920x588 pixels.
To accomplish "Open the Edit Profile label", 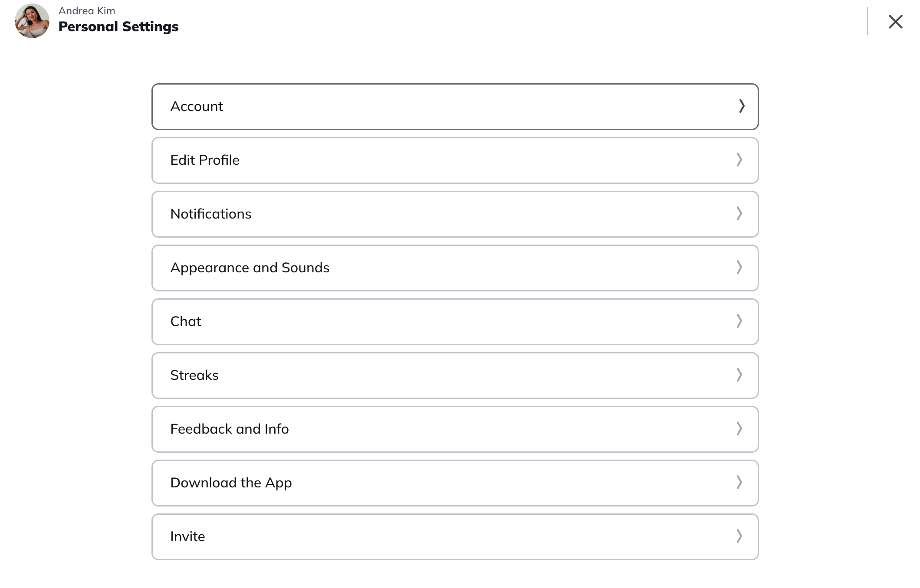I will (x=205, y=160).
